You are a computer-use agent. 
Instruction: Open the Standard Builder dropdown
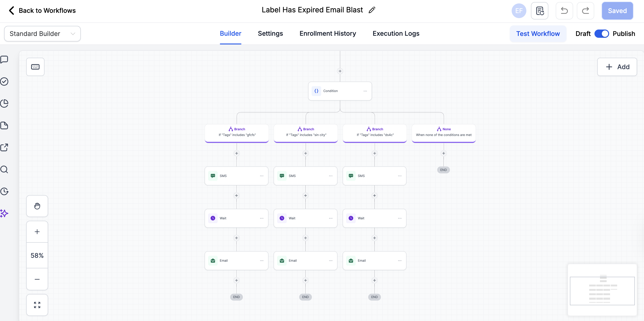(x=42, y=33)
